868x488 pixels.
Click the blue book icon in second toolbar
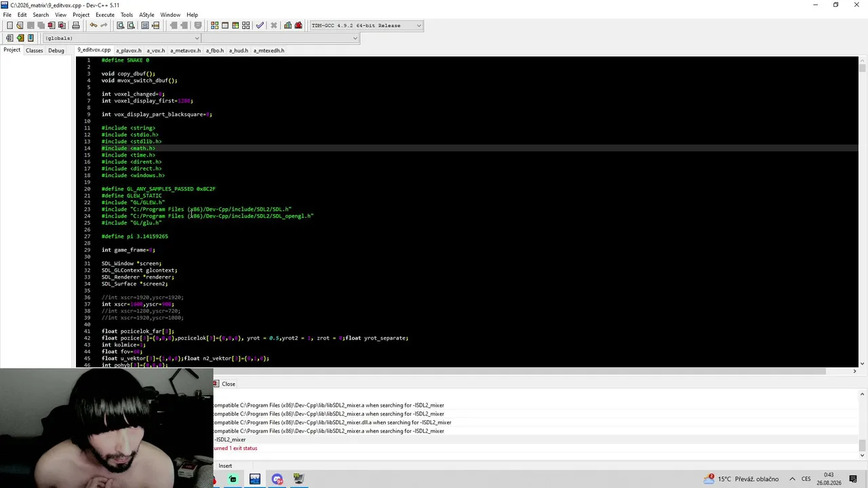pyautogui.click(x=31, y=38)
